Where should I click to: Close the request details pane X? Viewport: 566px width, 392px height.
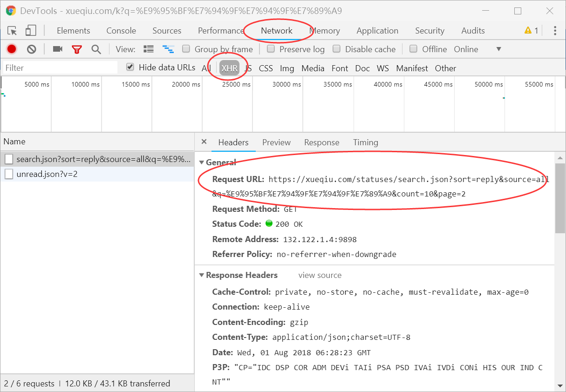tap(204, 142)
